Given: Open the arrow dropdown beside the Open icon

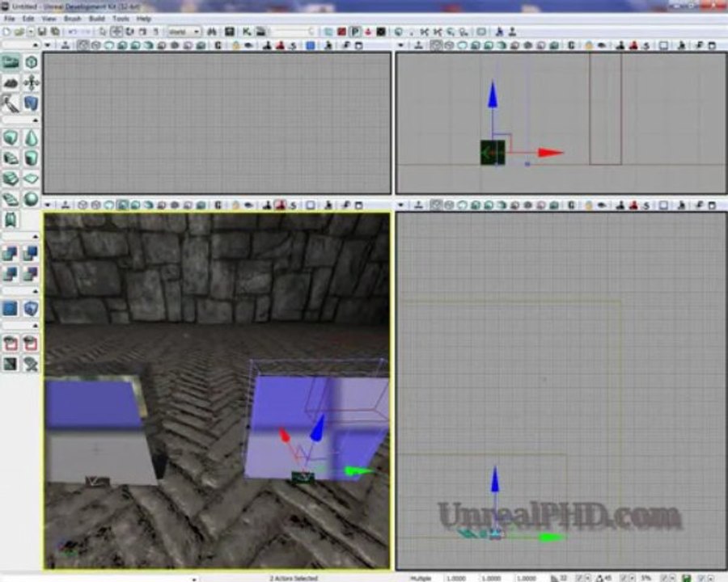Looking at the screenshot, I should 31,32.
